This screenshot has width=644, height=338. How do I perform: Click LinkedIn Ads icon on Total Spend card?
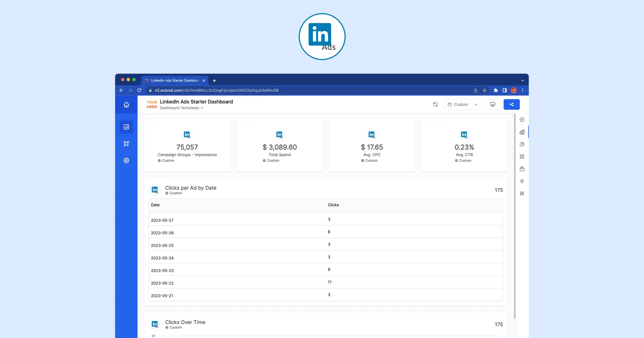[280, 134]
